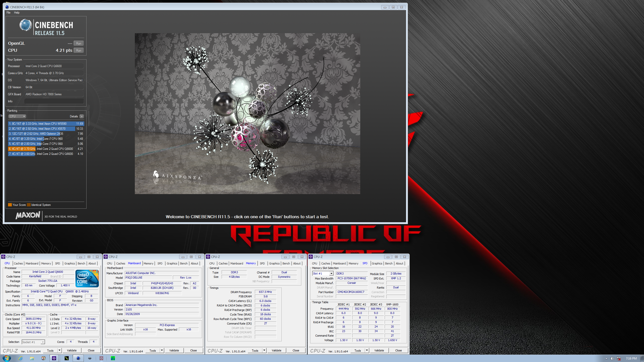Select ranking row Core i7 CPU 860

coord(46,144)
